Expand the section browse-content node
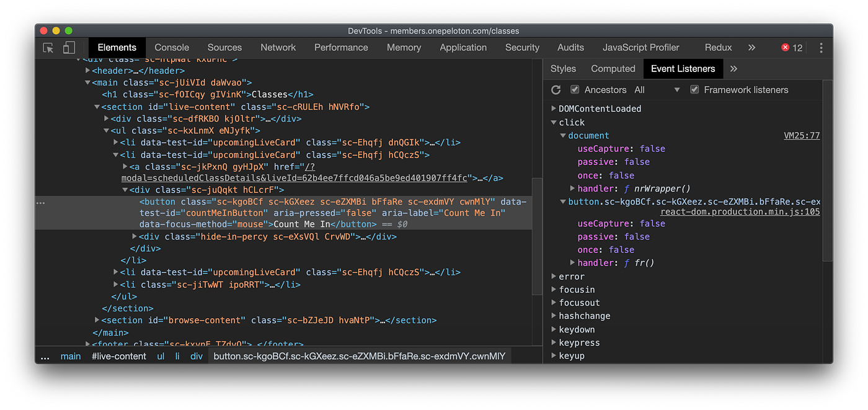868x410 pixels. tap(97, 320)
